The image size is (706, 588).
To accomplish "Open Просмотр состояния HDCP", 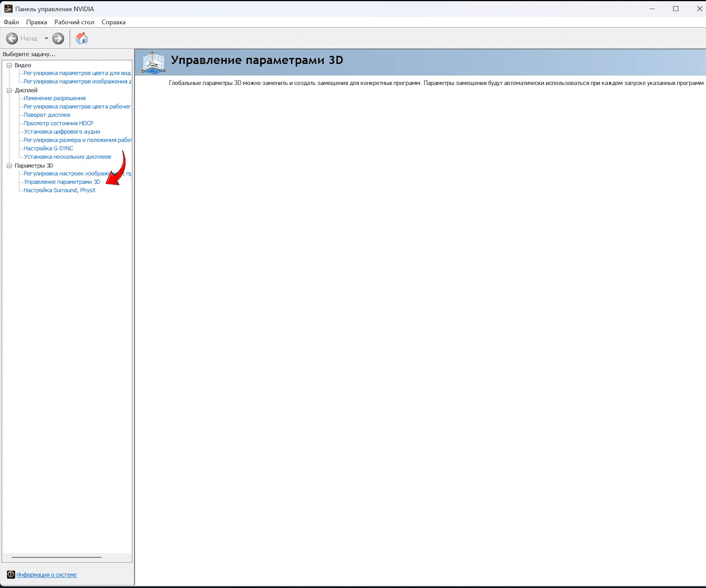I will [x=59, y=123].
